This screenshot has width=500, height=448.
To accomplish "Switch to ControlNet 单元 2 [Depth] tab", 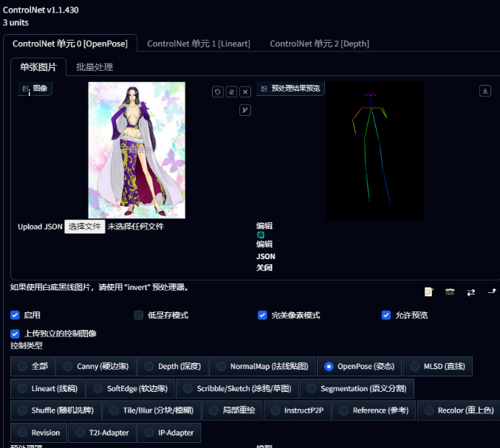I will coord(319,44).
